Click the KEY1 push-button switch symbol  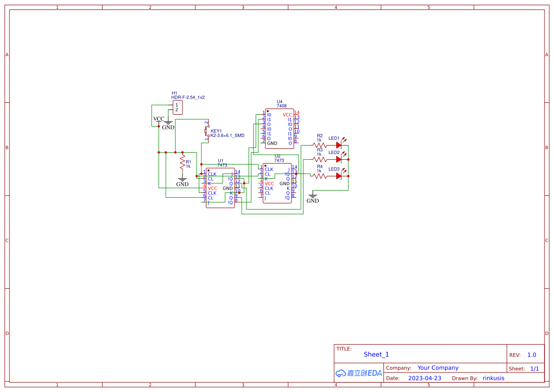207,131
